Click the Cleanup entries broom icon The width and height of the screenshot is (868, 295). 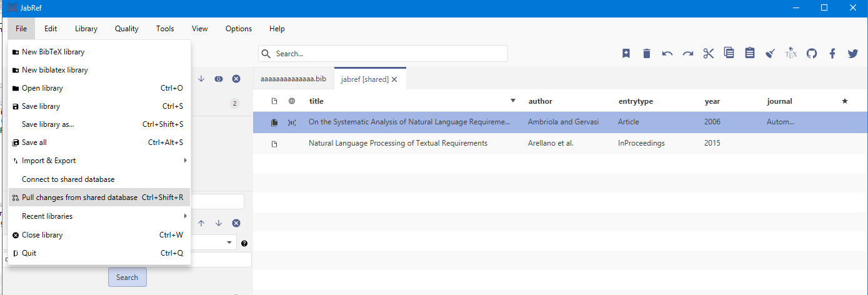[x=771, y=54]
